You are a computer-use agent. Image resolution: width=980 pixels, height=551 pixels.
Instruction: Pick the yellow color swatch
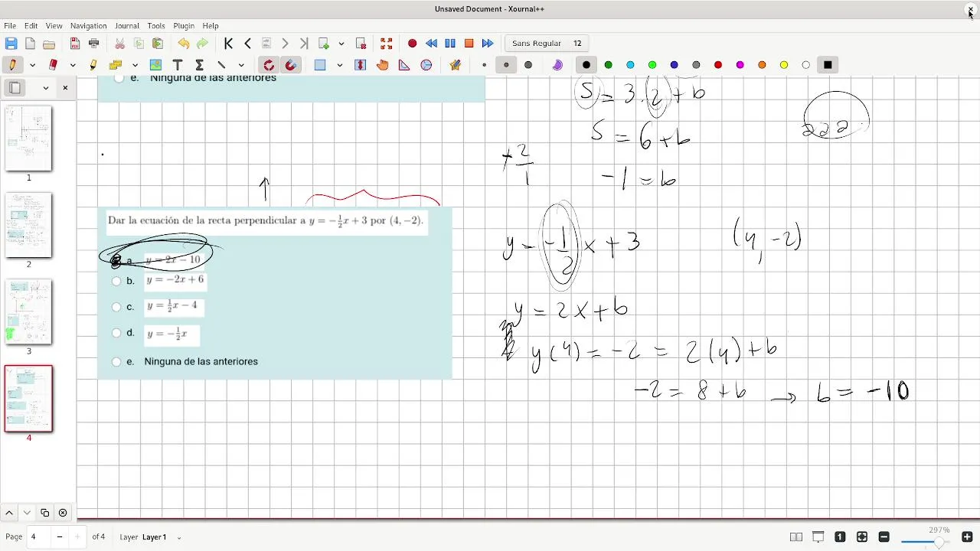[x=784, y=65]
